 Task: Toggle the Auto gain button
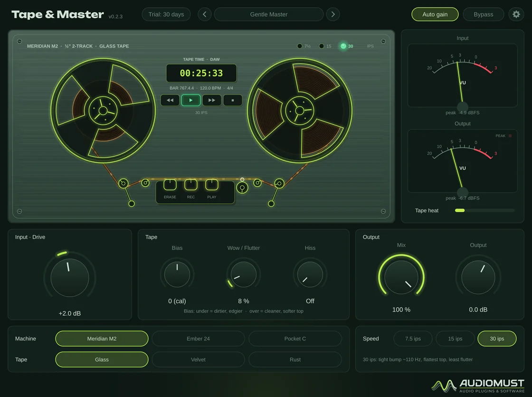435,14
